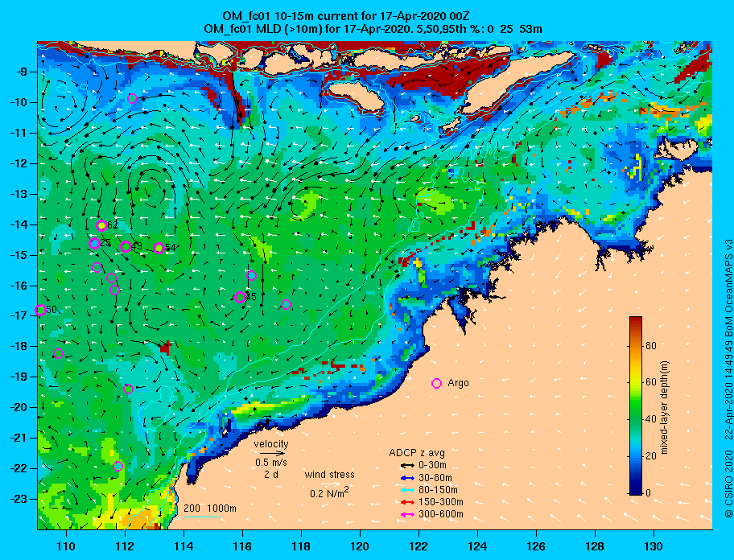Click the cyan 80-150m ADCP arrow

coord(408,490)
